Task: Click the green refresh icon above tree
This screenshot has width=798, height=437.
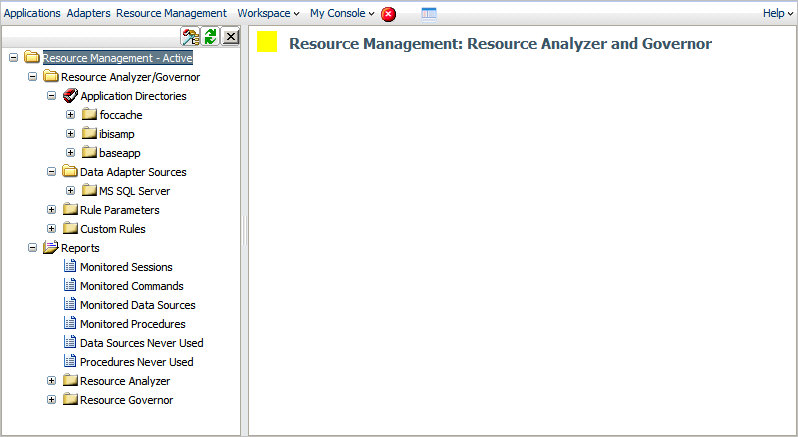Action: (210, 37)
